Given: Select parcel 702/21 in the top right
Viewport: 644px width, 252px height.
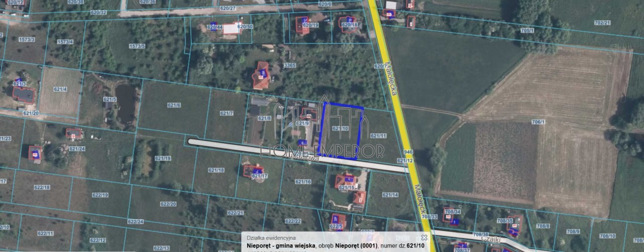Looking at the screenshot, I should pos(602,23).
